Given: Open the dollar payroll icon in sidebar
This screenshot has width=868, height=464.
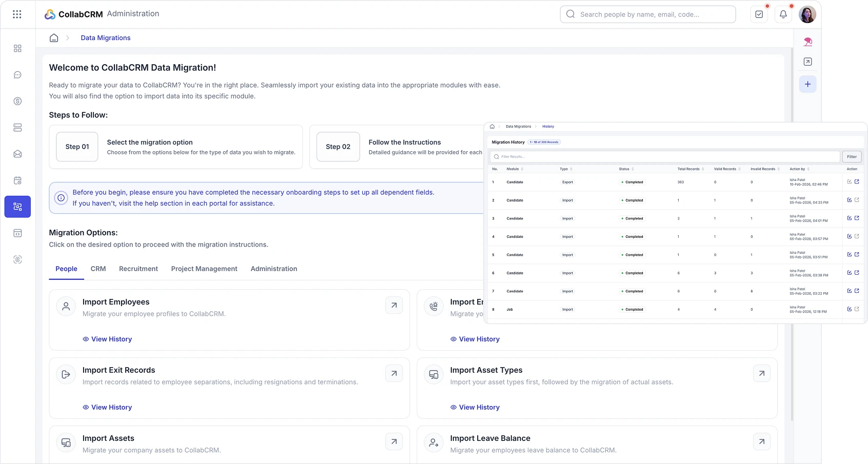Looking at the screenshot, I should [17, 101].
